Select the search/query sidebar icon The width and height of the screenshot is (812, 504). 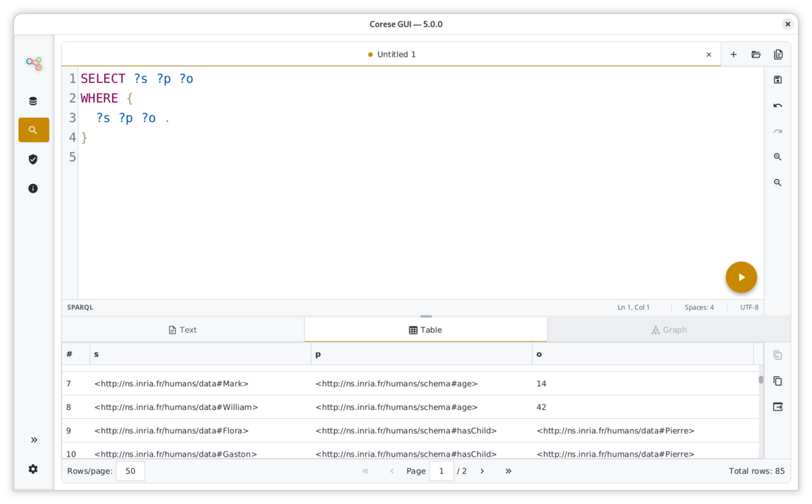pyautogui.click(x=33, y=130)
